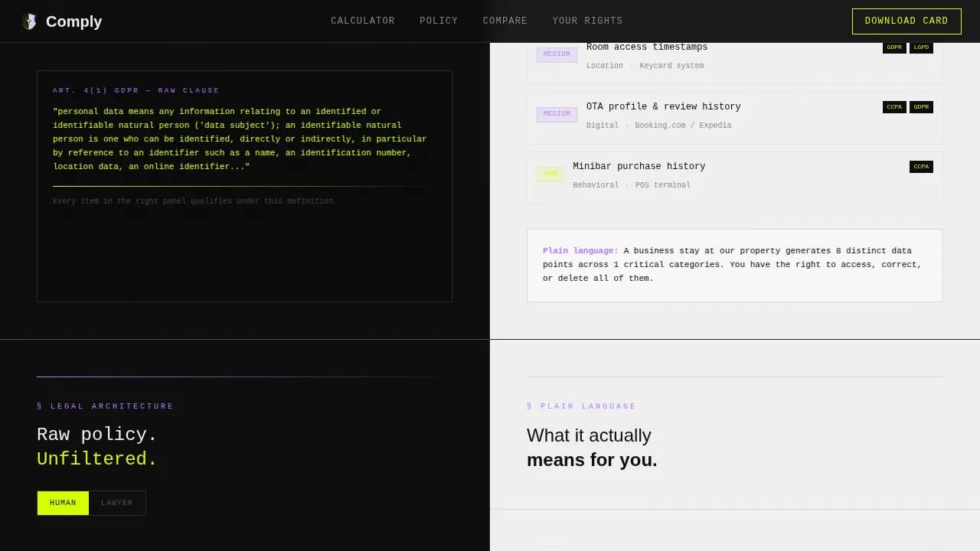Select the LOW severity badge on Minibar row

[x=550, y=174]
